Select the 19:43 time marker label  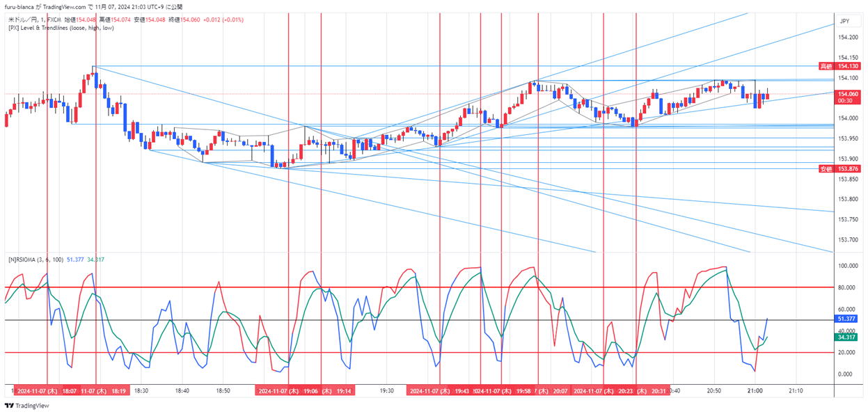[x=461, y=392]
